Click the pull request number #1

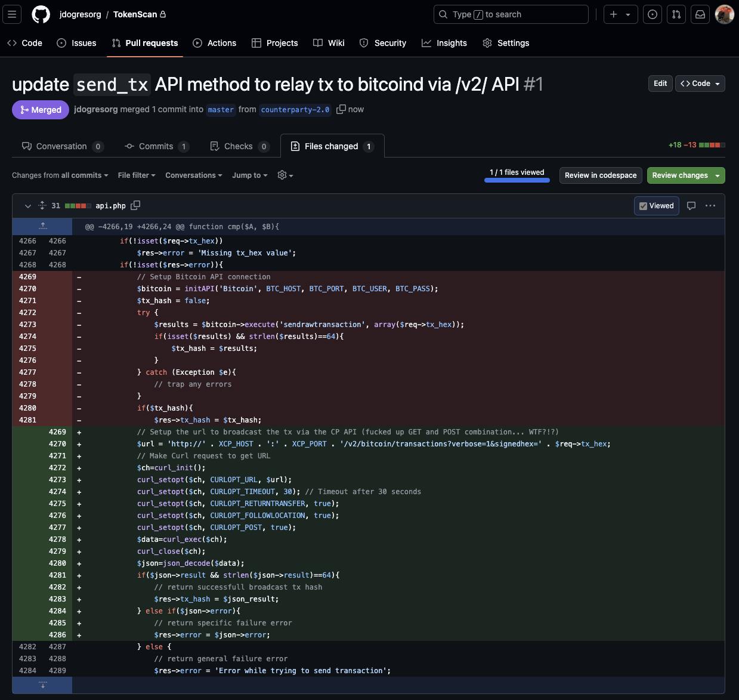pyautogui.click(x=533, y=84)
